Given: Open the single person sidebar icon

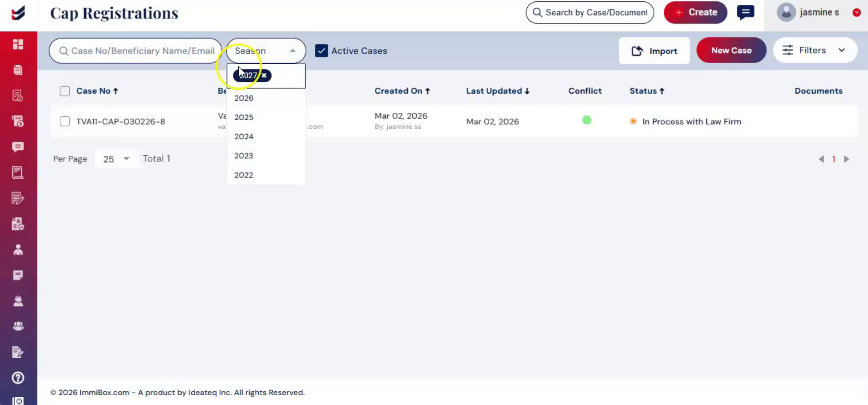Looking at the screenshot, I should point(18,250).
